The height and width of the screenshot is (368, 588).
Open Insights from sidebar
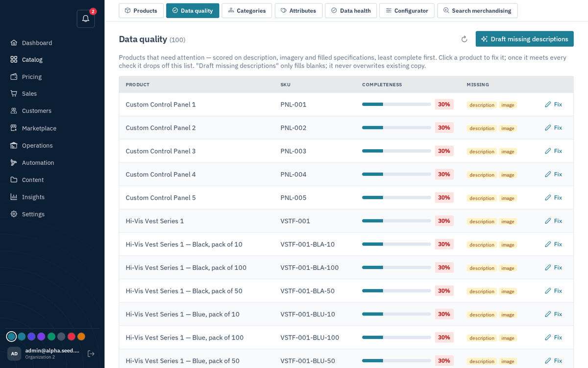click(33, 197)
